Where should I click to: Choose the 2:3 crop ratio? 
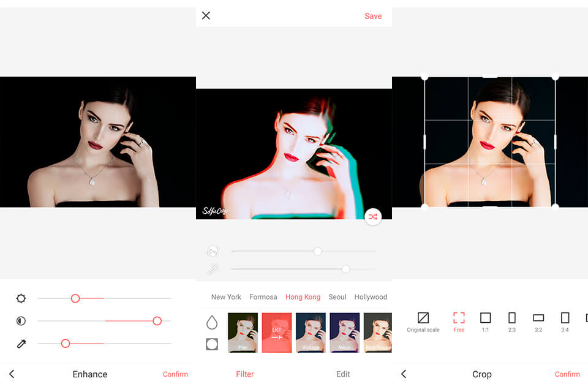click(x=512, y=322)
